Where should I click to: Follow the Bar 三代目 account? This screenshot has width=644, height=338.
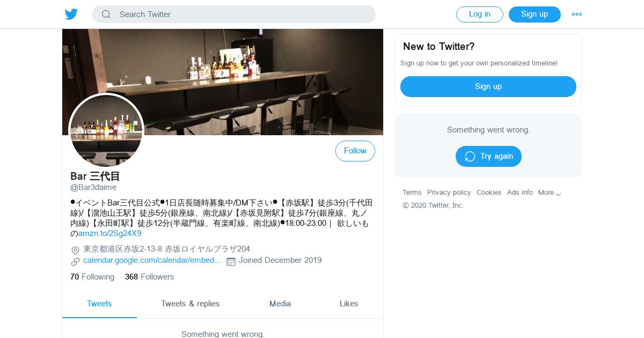click(355, 151)
